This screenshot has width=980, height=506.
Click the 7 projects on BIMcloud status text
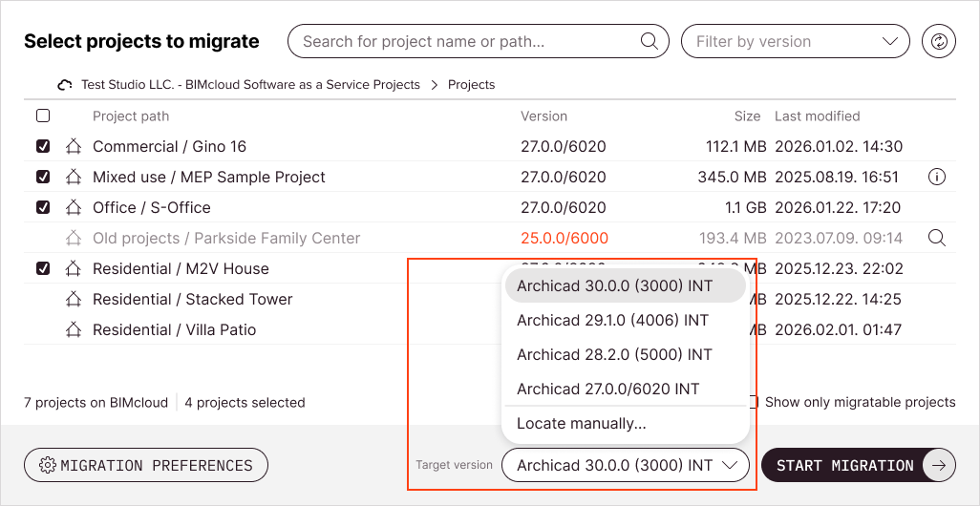96,402
